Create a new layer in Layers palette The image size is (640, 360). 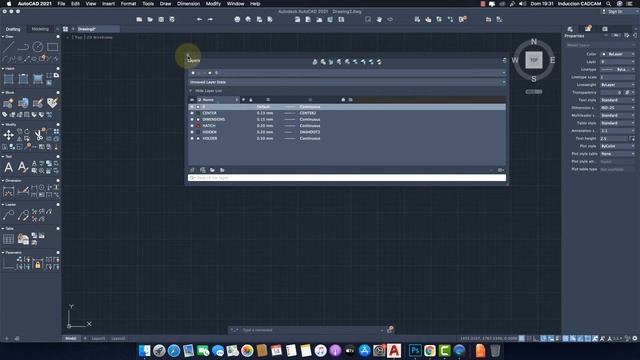click(192, 170)
